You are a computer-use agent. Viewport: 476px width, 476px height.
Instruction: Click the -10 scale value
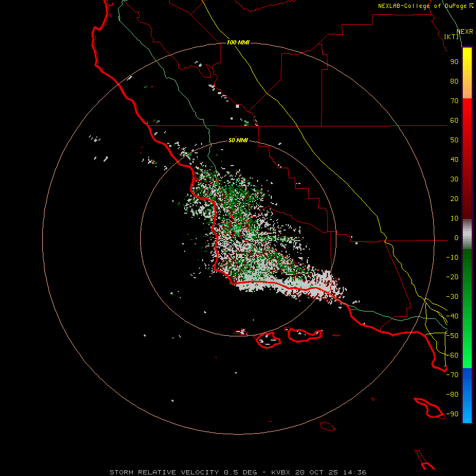[452, 258]
